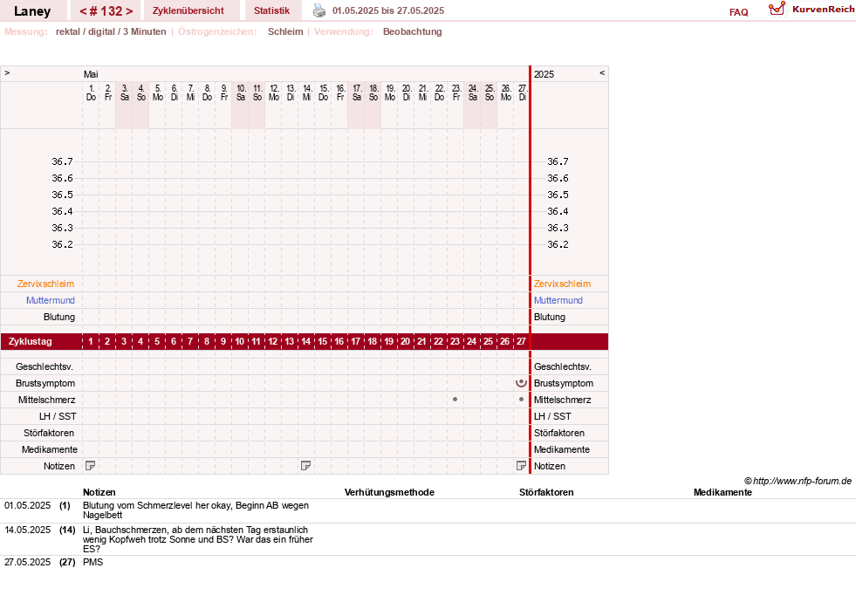The image size is (856, 616).
Task: Click date header '23. Fr'
Action: pyautogui.click(x=455, y=92)
